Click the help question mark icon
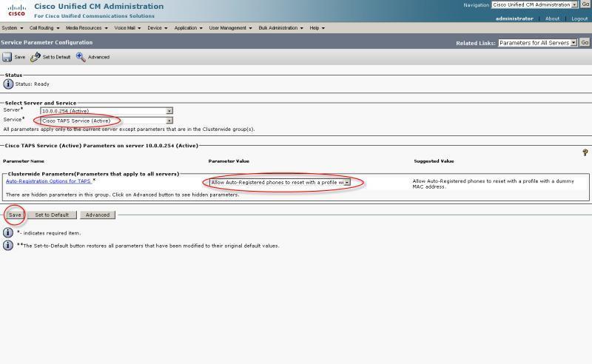This screenshot has height=364, width=592. pyautogui.click(x=585, y=152)
